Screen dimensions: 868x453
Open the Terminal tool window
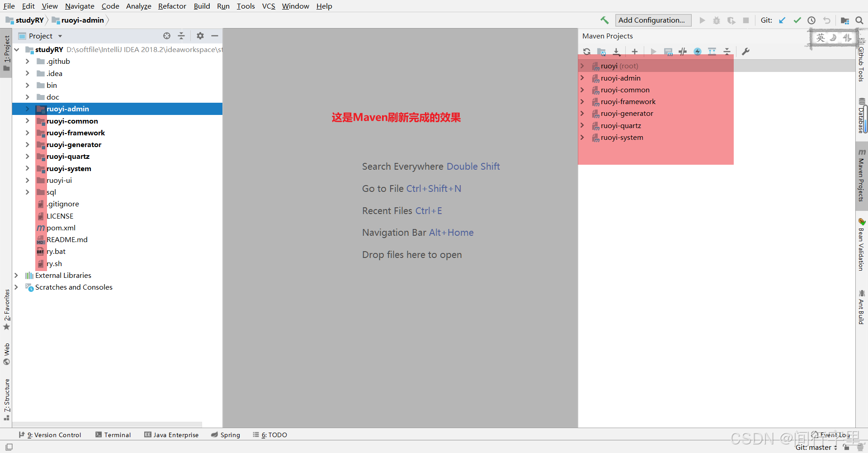click(x=113, y=435)
